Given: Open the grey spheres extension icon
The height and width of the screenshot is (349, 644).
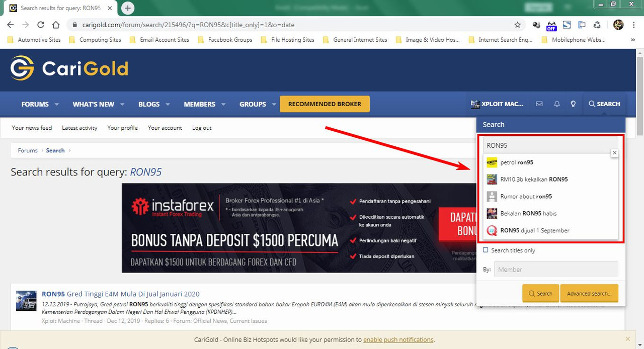Looking at the screenshot, I should click(x=537, y=25).
